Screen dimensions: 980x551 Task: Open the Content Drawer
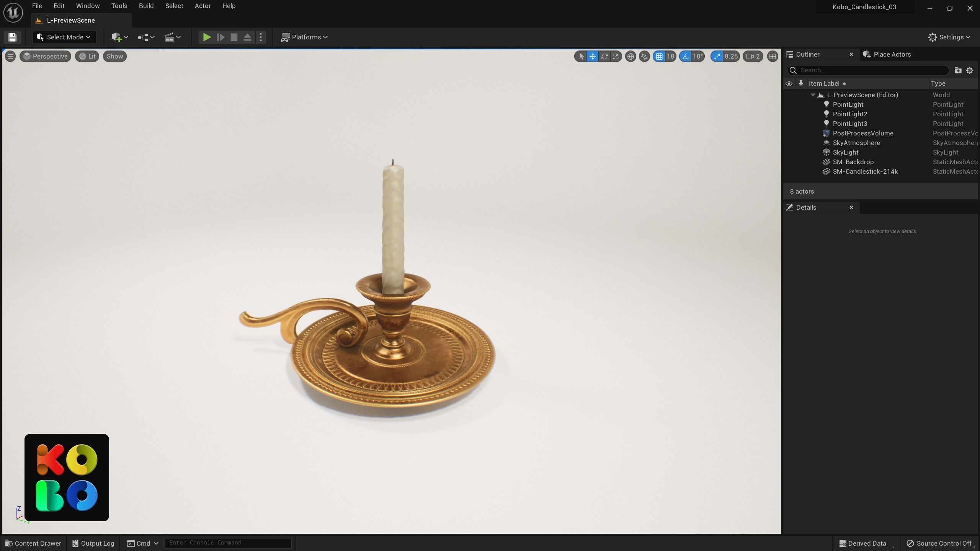pyautogui.click(x=33, y=543)
